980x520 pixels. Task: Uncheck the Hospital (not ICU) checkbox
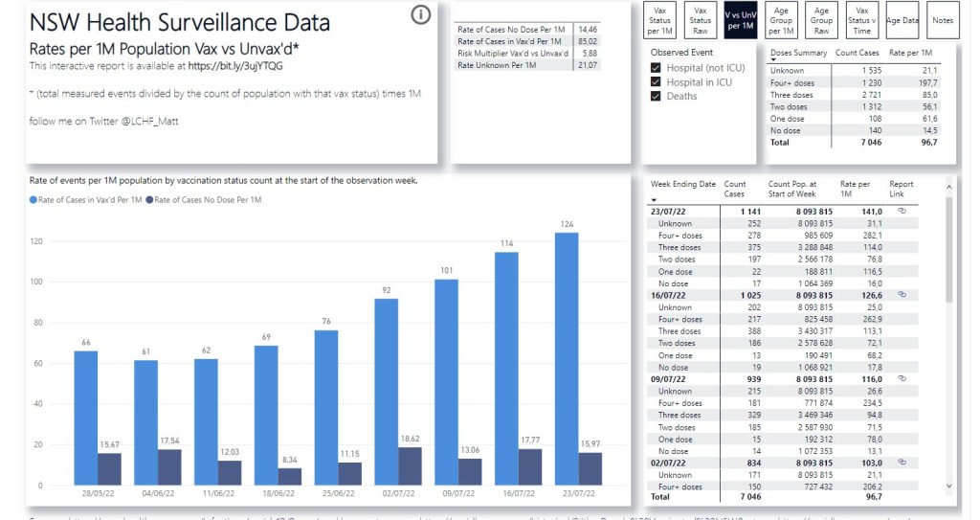coord(656,68)
